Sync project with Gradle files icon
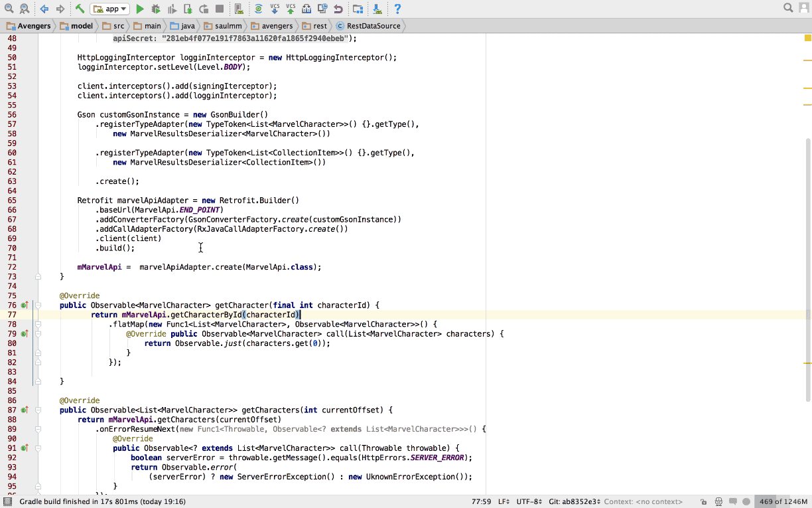The width and height of the screenshot is (812, 508). 258,9
